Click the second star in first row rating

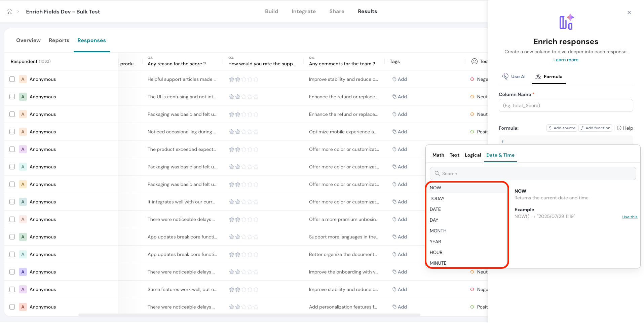tap(238, 79)
